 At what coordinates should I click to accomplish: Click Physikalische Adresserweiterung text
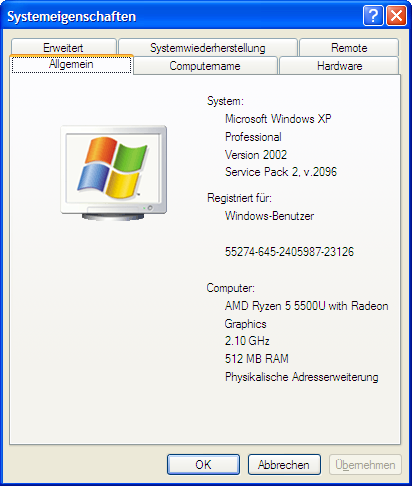302,377
